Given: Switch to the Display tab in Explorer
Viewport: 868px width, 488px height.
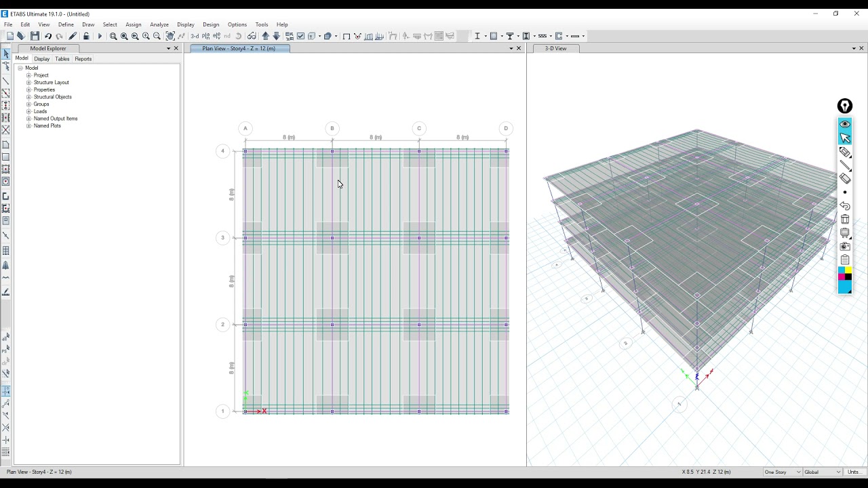Looking at the screenshot, I should [x=42, y=59].
